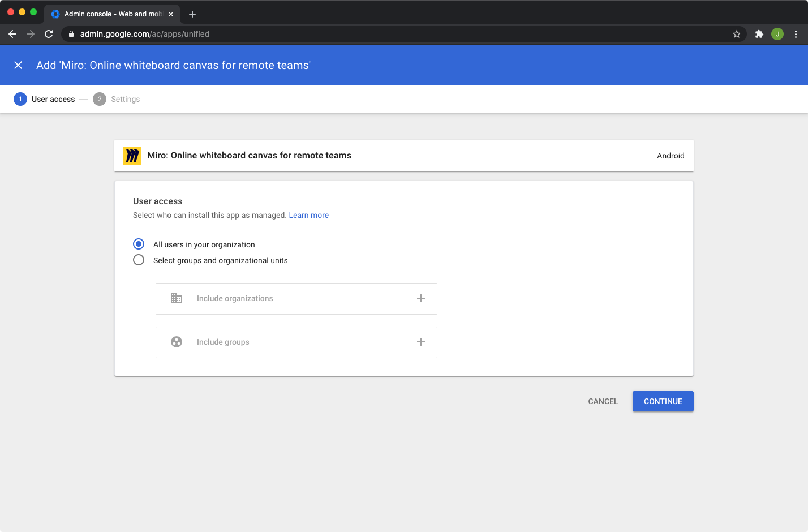Close the Admin console browser tab

coord(171,14)
